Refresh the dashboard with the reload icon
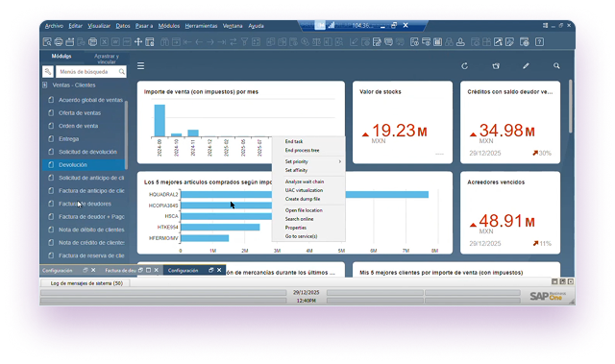 click(464, 66)
